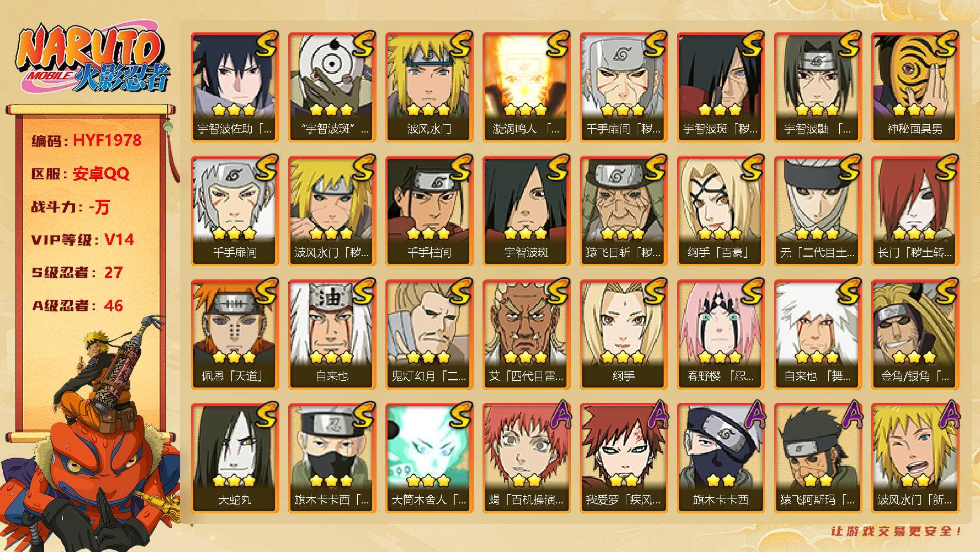
Task: Click the S级忍者 count of 27
Action: (113, 273)
